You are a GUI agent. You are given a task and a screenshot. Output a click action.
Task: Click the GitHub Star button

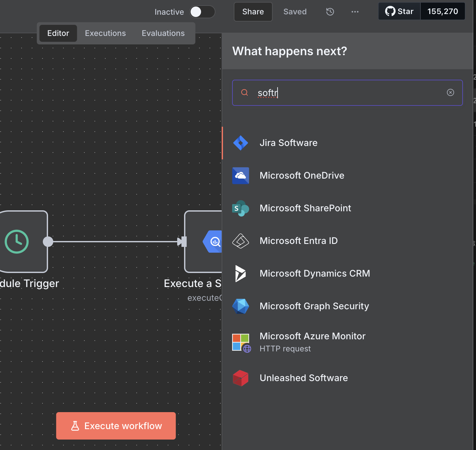pos(399,11)
